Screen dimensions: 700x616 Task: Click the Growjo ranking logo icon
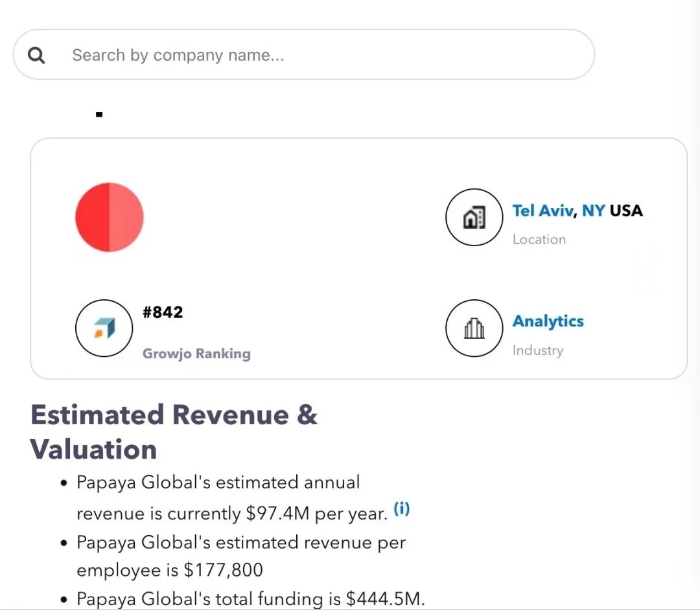(x=104, y=328)
